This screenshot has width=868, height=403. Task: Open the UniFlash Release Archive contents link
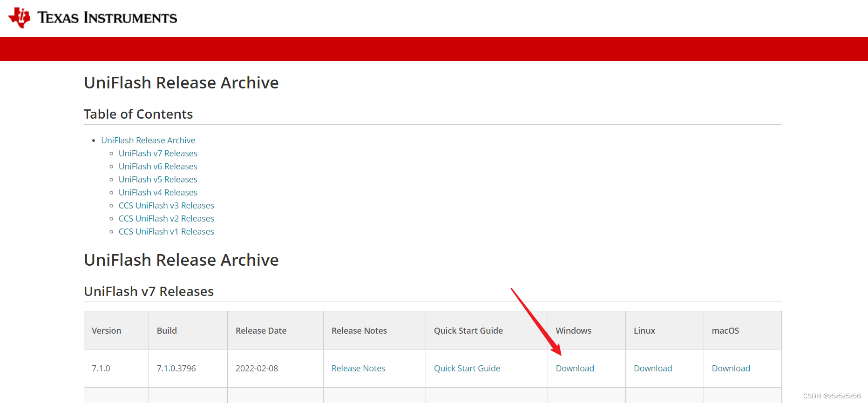[148, 140]
